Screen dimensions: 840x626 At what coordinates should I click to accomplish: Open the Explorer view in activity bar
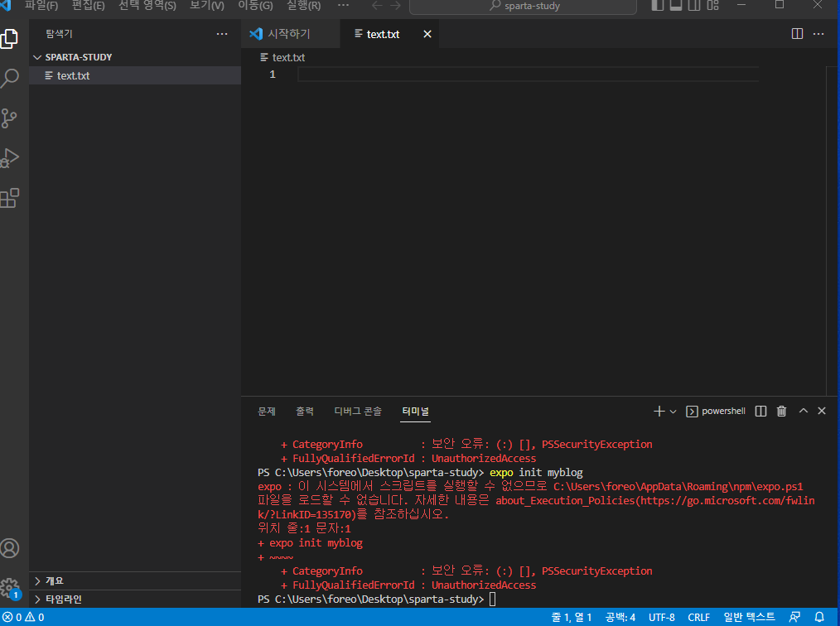click(x=10, y=39)
